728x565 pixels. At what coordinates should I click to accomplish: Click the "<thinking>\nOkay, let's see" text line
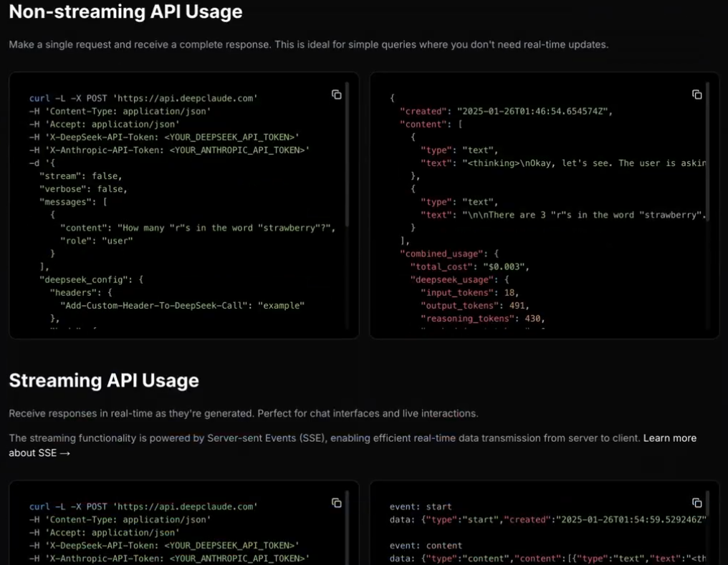coord(563,163)
